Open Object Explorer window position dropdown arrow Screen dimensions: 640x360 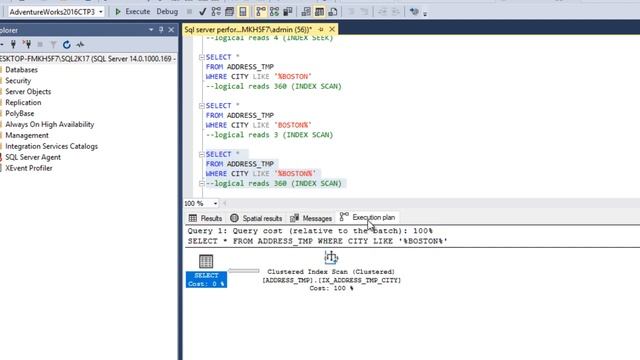coord(151,30)
